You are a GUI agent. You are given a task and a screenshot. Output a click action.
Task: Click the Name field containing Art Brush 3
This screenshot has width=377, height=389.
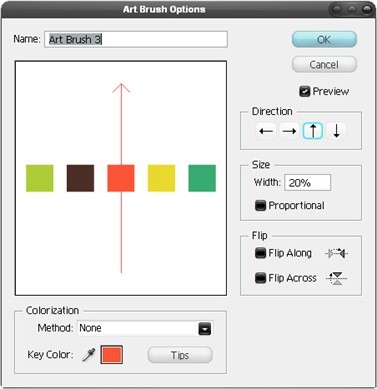(136, 39)
